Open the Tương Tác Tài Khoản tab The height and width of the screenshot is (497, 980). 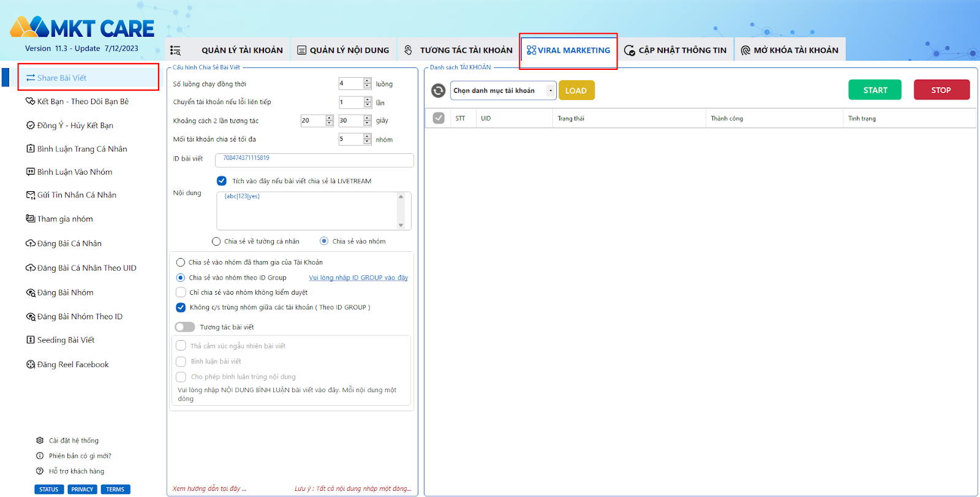(458, 50)
